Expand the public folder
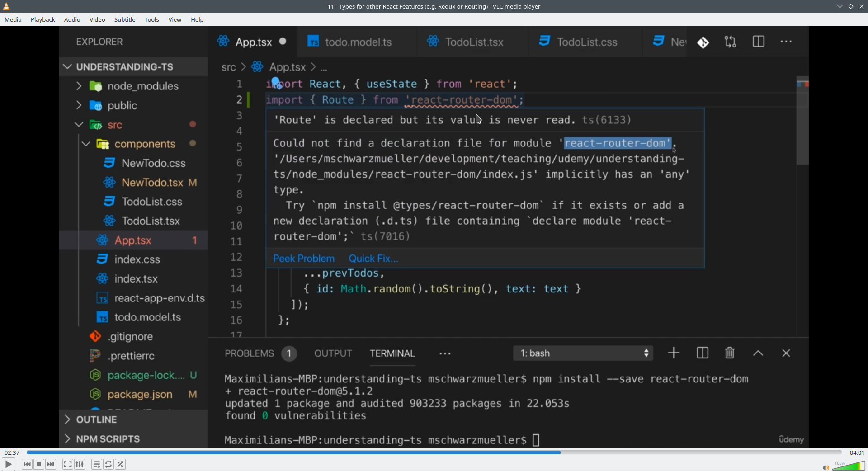 pos(79,105)
